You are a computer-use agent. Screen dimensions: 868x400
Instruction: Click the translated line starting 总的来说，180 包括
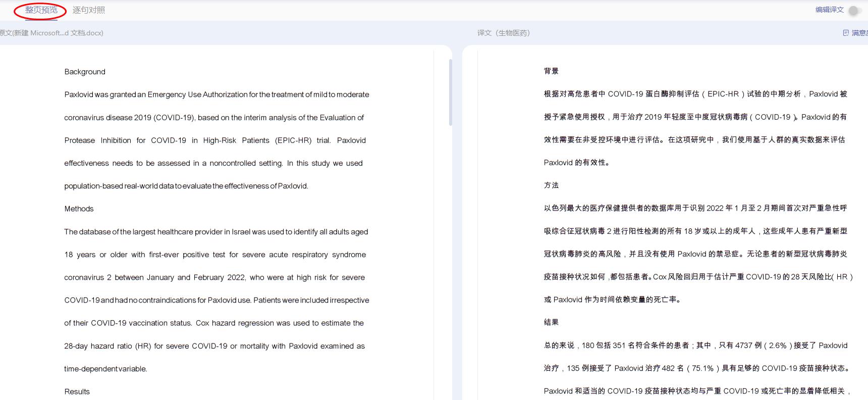click(696, 345)
